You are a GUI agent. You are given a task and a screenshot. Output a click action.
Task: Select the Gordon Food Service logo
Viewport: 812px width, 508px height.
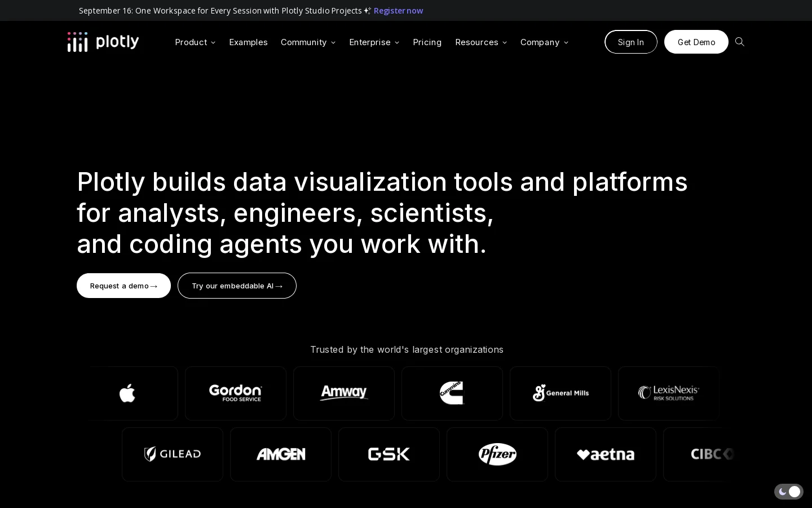click(x=236, y=393)
